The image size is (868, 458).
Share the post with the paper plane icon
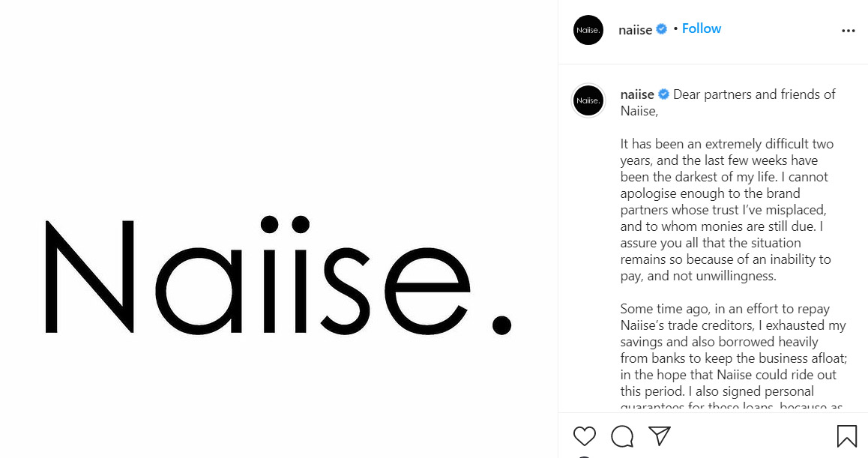[659, 436]
